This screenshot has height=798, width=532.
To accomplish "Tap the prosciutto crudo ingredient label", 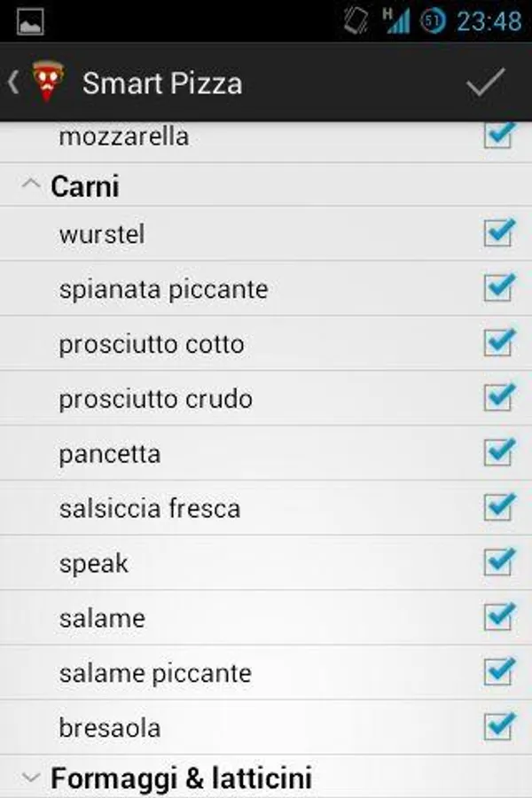I will [x=156, y=399].
